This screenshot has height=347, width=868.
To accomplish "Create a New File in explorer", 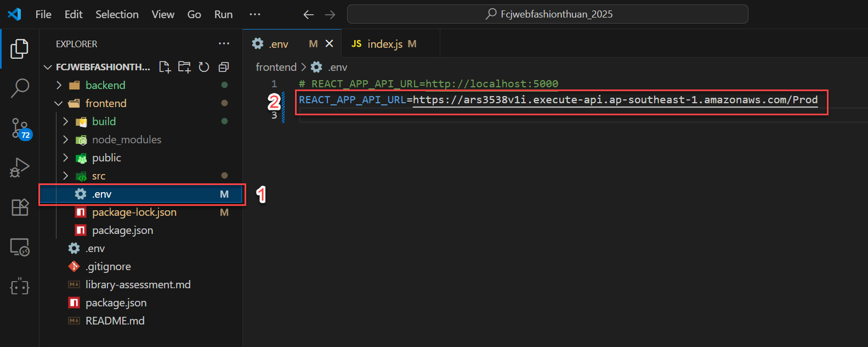I will click(164, 67).
